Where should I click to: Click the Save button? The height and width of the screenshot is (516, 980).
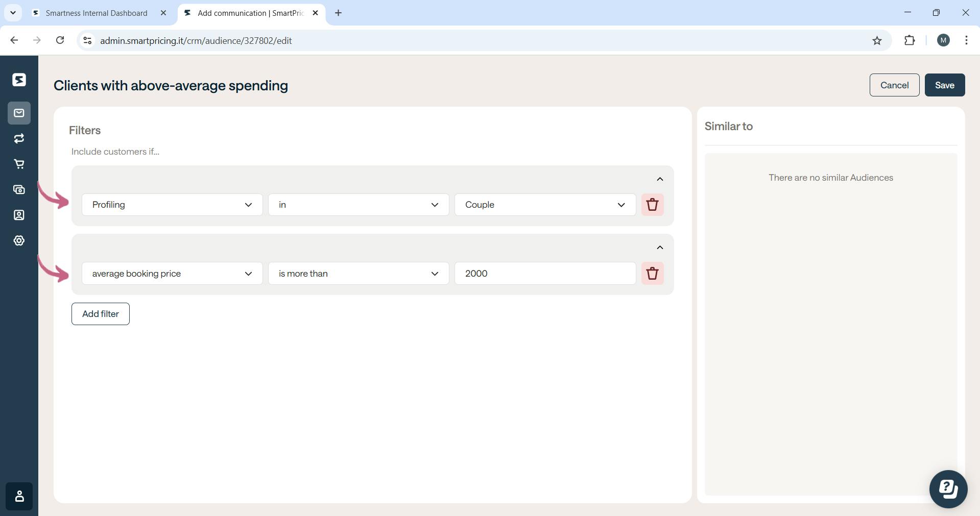click(944, 85)
